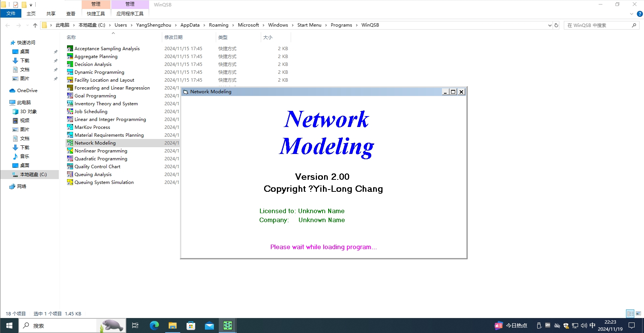Image resolution: width=644 pixels, height=333 pixels.
Task: Open the 文件 ribbon menu
Action: pyautogui.click(x=11, y=13)
